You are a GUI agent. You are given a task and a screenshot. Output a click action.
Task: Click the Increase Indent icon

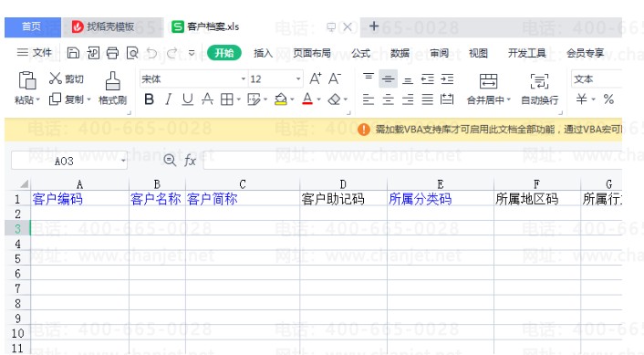click(x=447, y=78)
